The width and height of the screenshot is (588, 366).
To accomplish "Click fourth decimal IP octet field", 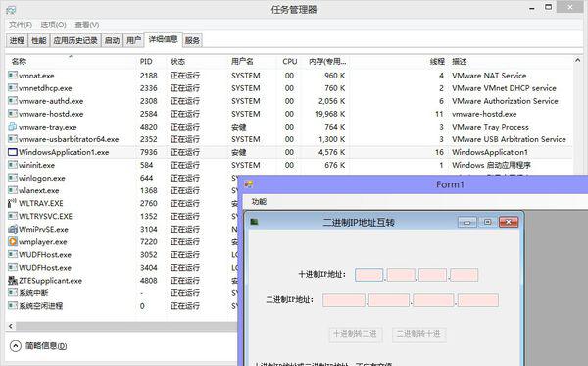I will [465, 275].
